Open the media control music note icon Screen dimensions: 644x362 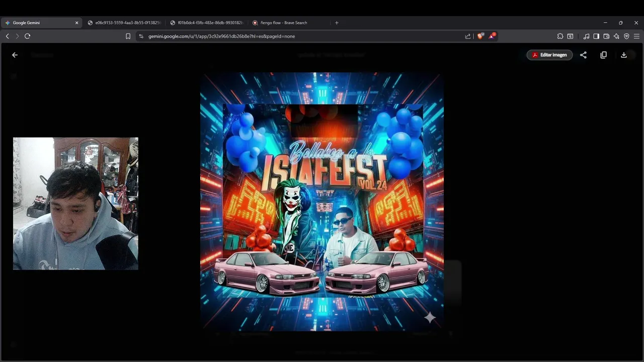(x=586, y=36)
